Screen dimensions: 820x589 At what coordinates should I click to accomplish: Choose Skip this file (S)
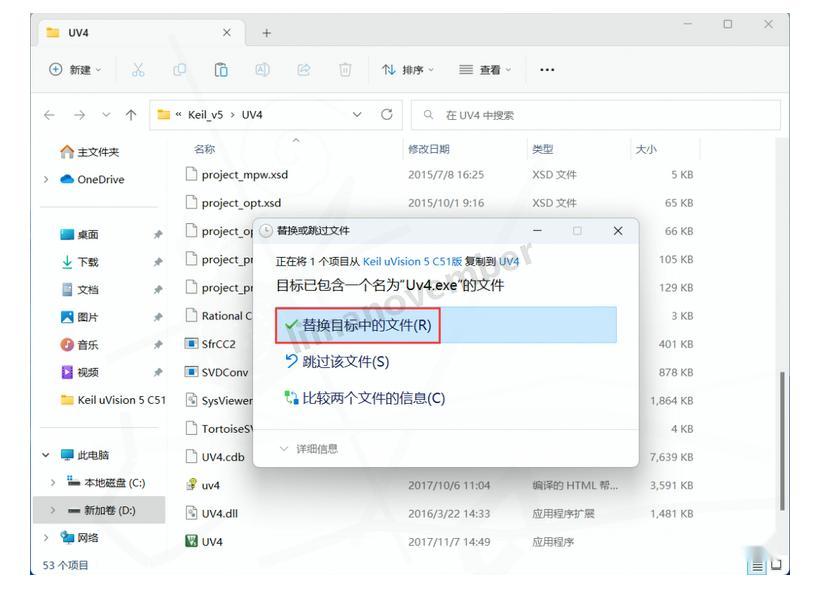[x=337, y=361]
